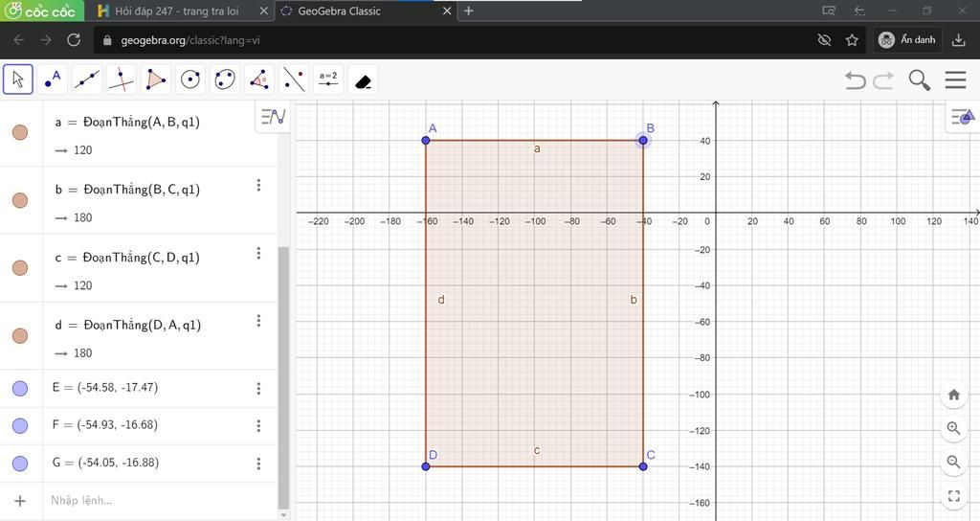
Task: Open browser downloads icon
Action: [958, 40]
